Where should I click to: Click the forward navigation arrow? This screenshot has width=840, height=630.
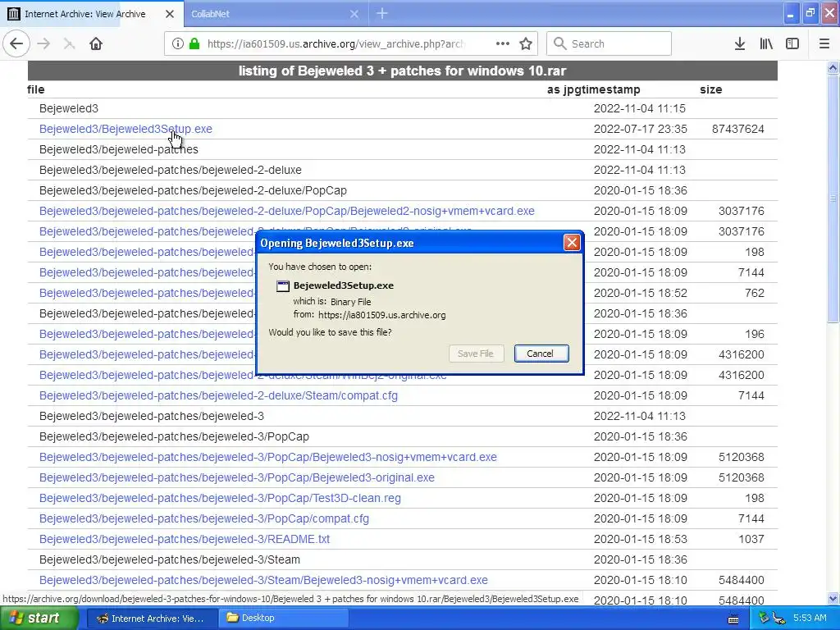(43, 43)
